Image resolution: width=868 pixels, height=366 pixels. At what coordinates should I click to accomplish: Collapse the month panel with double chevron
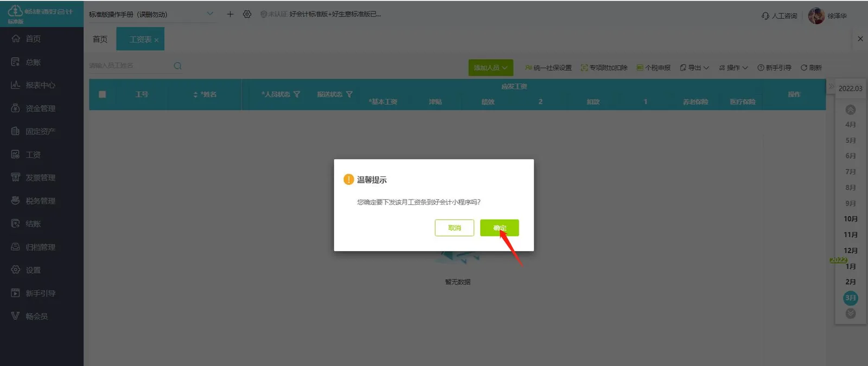coord(831,86)
